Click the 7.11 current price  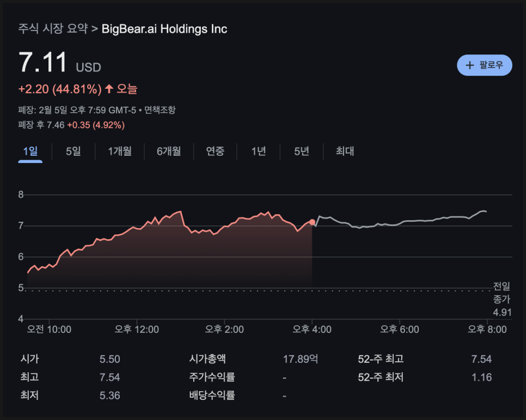pos(42,62)
